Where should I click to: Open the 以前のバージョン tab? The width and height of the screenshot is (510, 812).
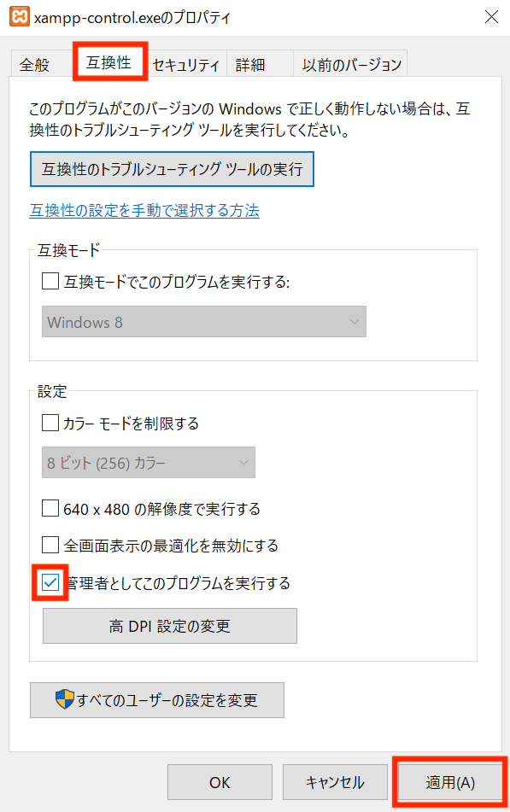click(352, 65)
